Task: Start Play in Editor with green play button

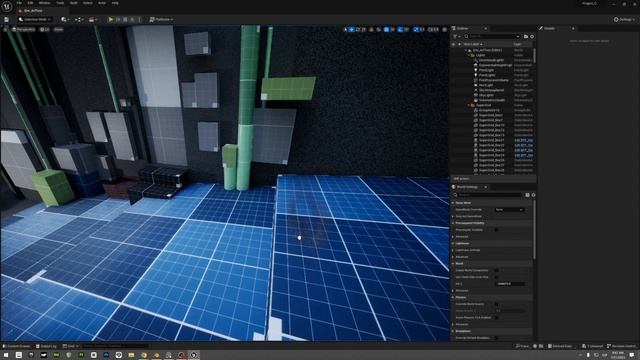Action: [111, 20]
